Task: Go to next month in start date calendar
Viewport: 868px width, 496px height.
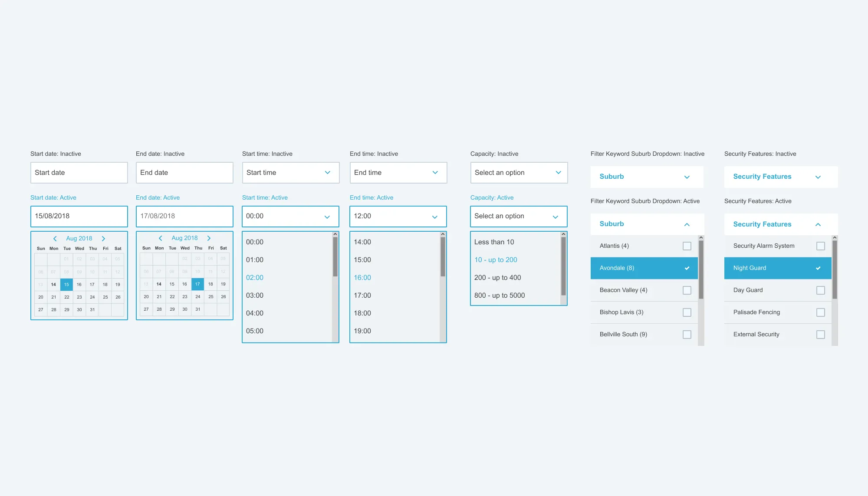Action: pos(103,239)
